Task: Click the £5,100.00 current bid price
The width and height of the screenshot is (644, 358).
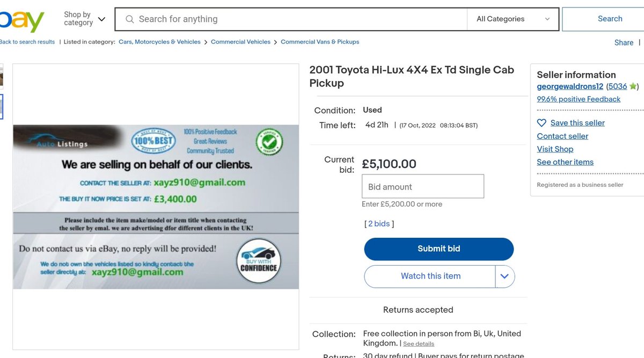Action: click(389, 164)
